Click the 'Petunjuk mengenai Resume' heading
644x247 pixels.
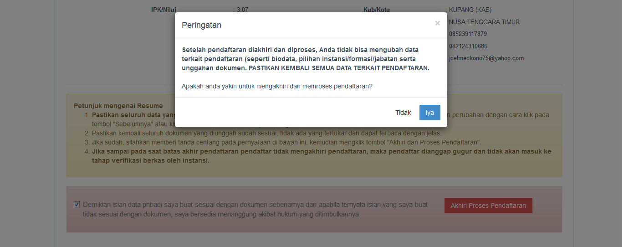(118, 106)
